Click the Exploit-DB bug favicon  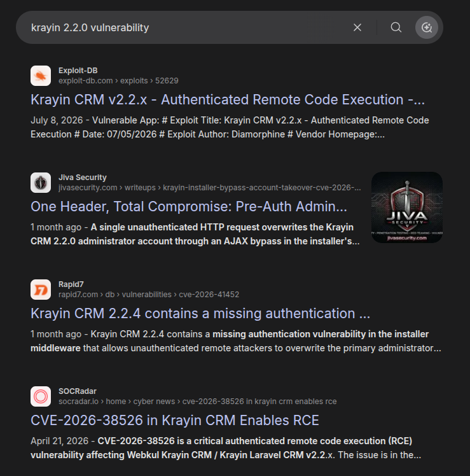[x=41, y=76]
